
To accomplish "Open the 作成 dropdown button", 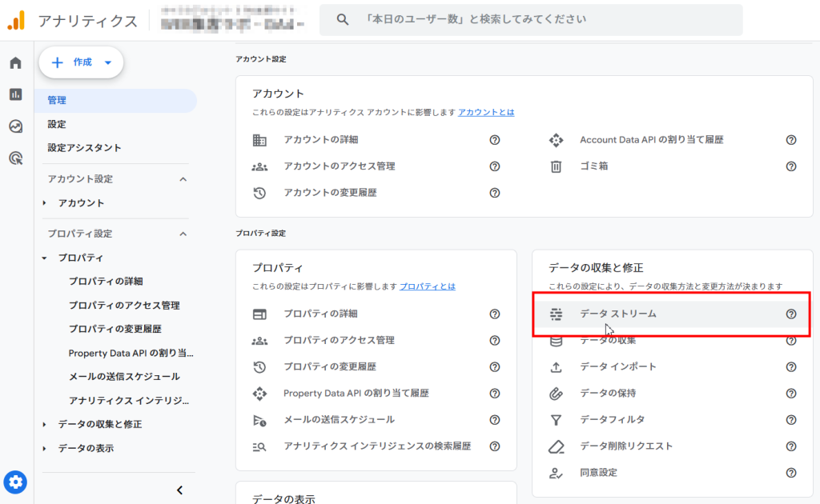I will (81, 62).
